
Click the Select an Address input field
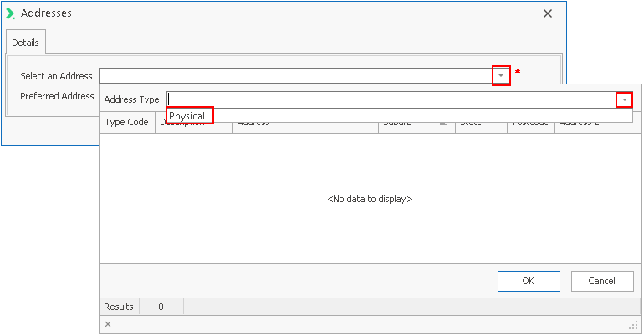[x=296, y=76]
